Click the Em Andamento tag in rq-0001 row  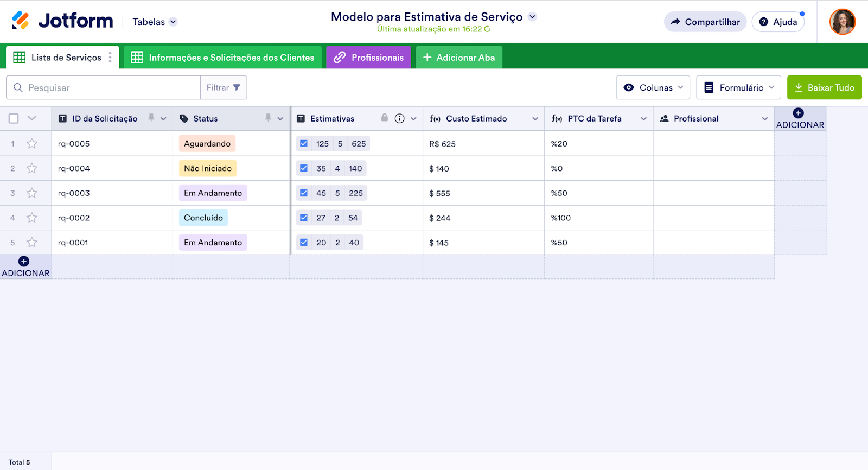213,243
